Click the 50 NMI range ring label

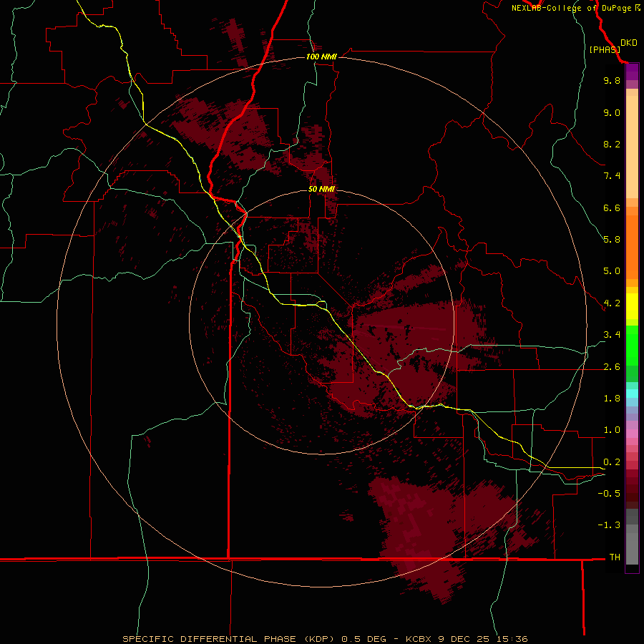(321, 189)
